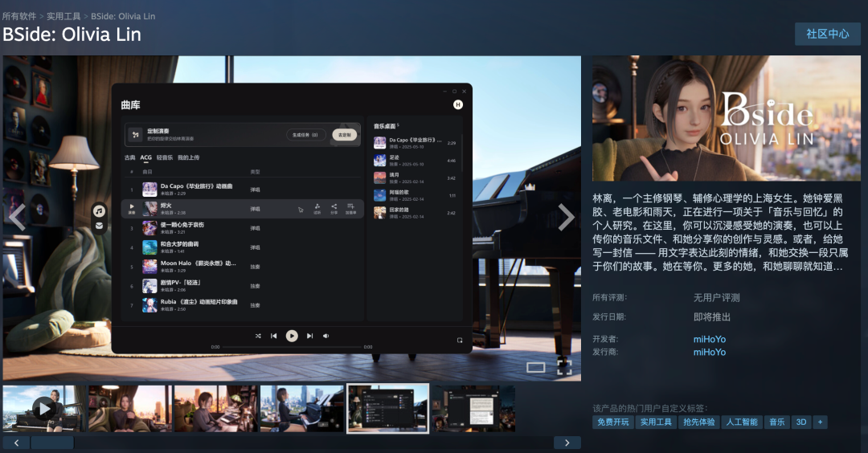The width and height of the screenshot is (868, 453).
Task: Select the 3D tag
Action: pyautogui.click(x=801, y=422)
